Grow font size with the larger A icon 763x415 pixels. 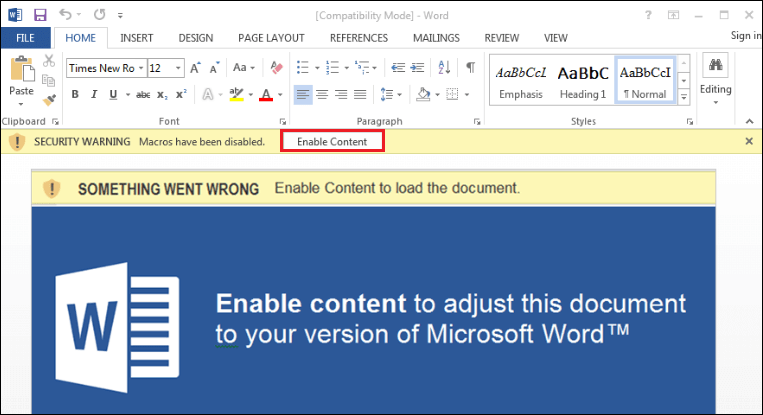pyautogui.click(x=195, y=68)
